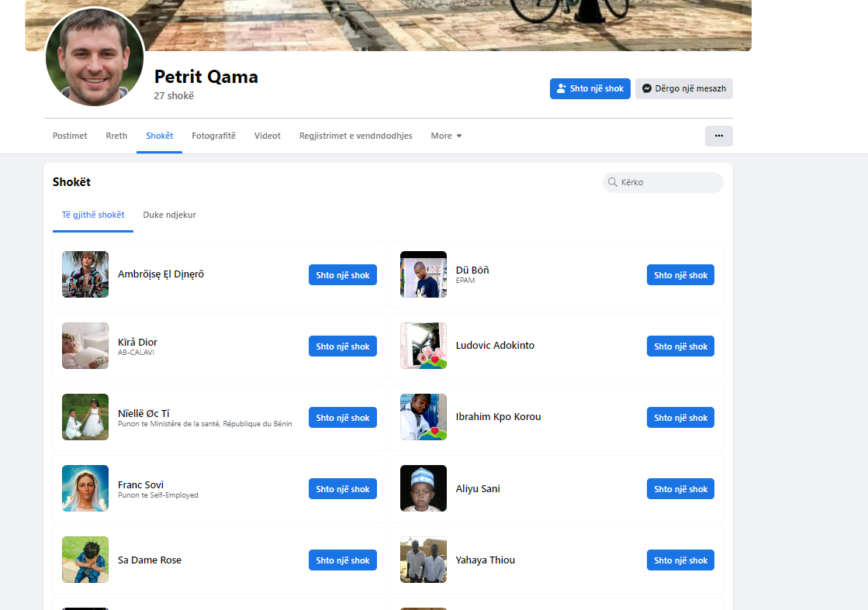The height and width of the screenshot is (610, 868).
Task: Open Yahaya Thiou's profile name link
Action: [x=485, y=560]
